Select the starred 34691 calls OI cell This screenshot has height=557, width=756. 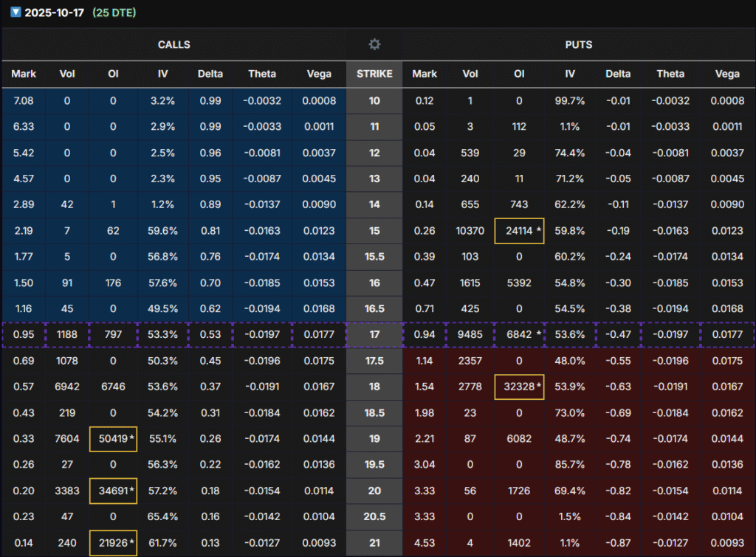(x=113, y=491)
